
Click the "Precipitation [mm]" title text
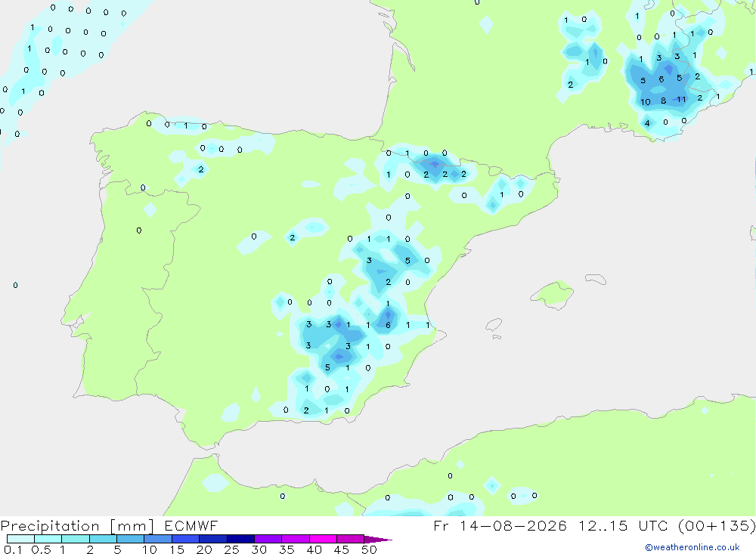coord(77,526)
